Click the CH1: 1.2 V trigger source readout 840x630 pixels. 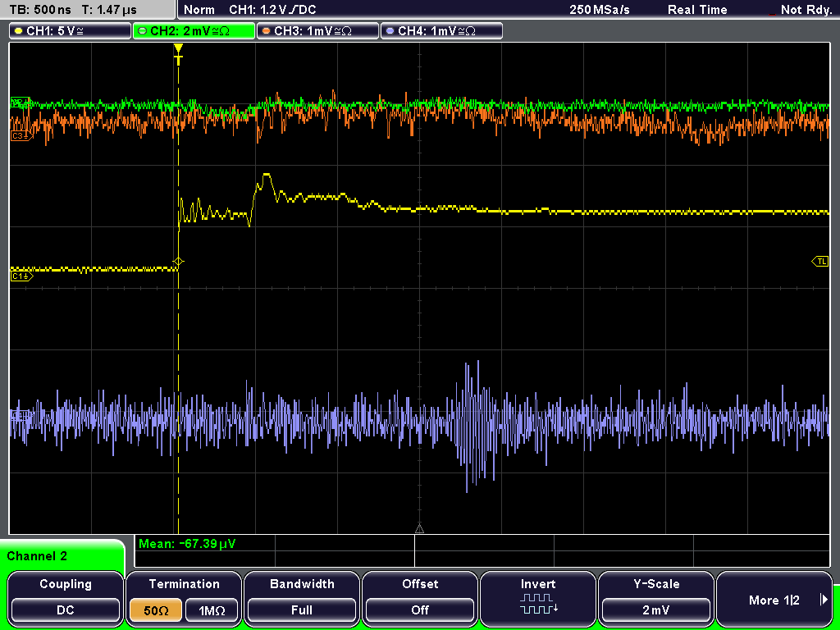pyautogui.click(x=272, y=10)
